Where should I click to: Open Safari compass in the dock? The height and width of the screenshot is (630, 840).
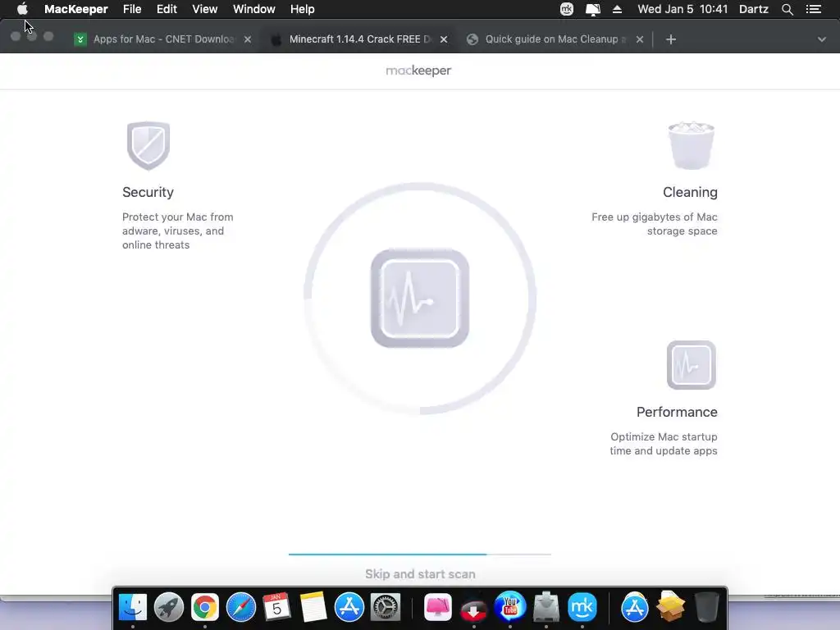241,608
